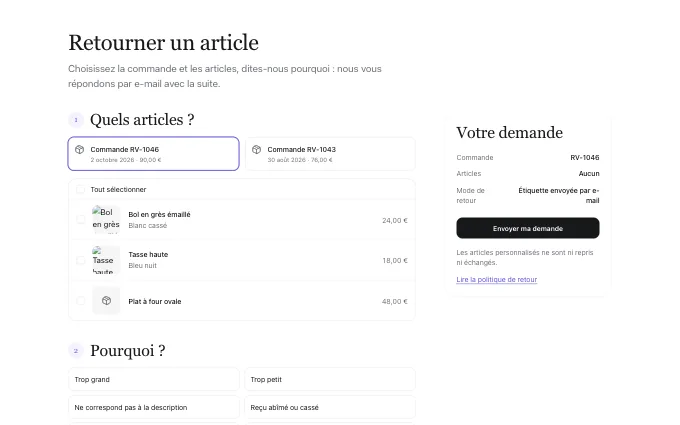Select Reçu abîmé ou cassé reason
Screen dimensions: 680x425
coord(330,407)
